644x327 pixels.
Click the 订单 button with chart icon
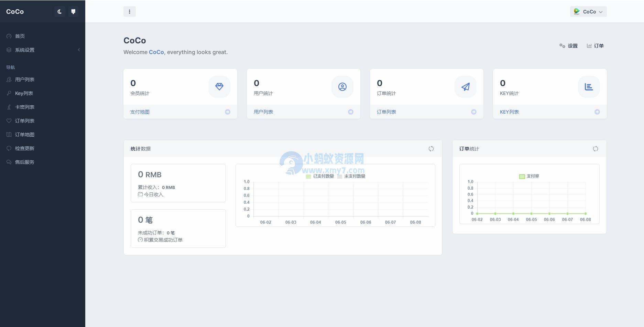pos(595,46)
